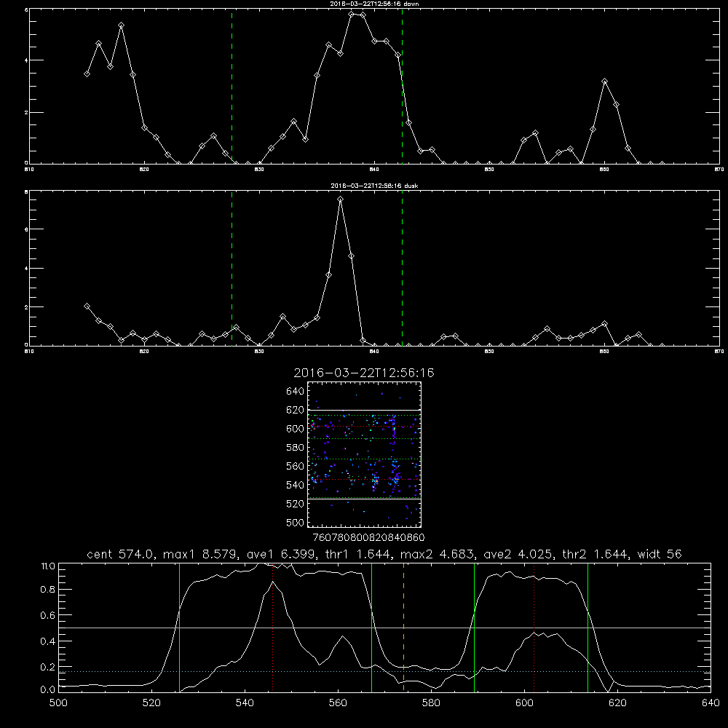Click the red dotted line near 546 in bottom plot
The width and height of the screenshot is (728, 728).
click(x=272, y=628)
